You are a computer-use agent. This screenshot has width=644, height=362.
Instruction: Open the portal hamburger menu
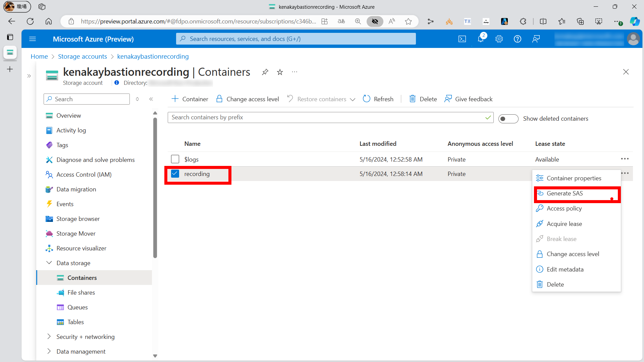click(x=33, y=39)
